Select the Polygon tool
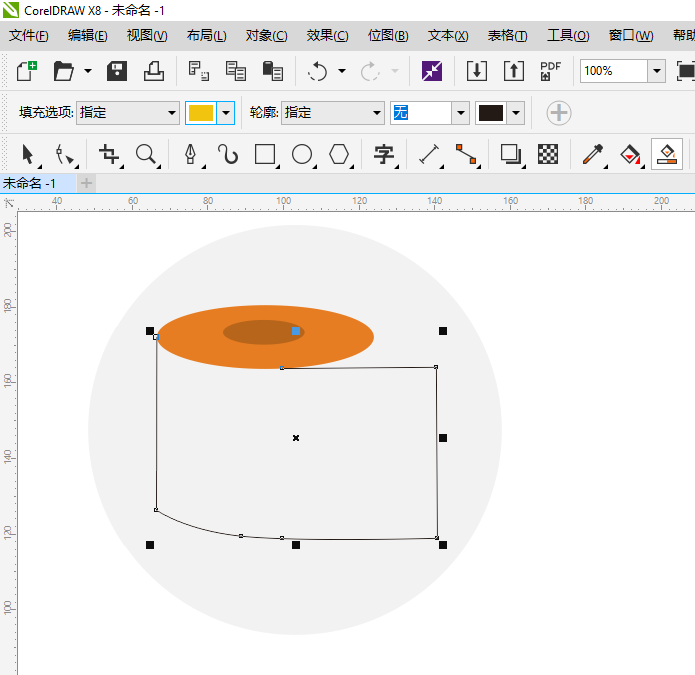Screen dimensions: 695x675 click(x=340, y=154)
